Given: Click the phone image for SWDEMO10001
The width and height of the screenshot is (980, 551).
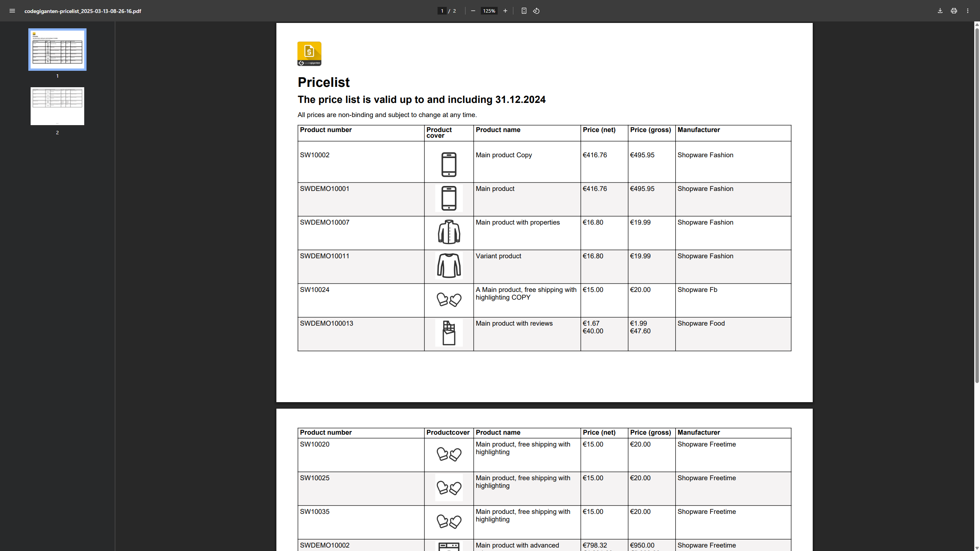Looking at the screenshot, I should click(x=449, y=198).
